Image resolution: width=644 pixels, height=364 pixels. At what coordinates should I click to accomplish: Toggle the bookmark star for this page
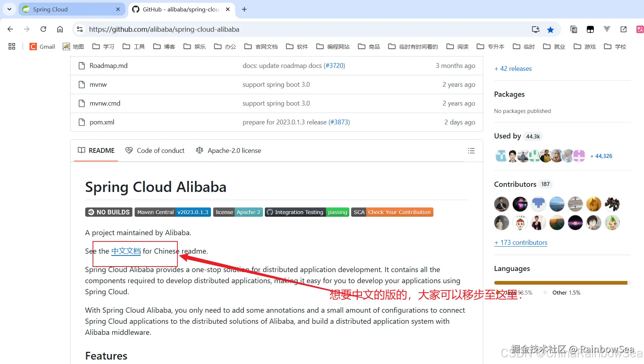click(550, 30)
